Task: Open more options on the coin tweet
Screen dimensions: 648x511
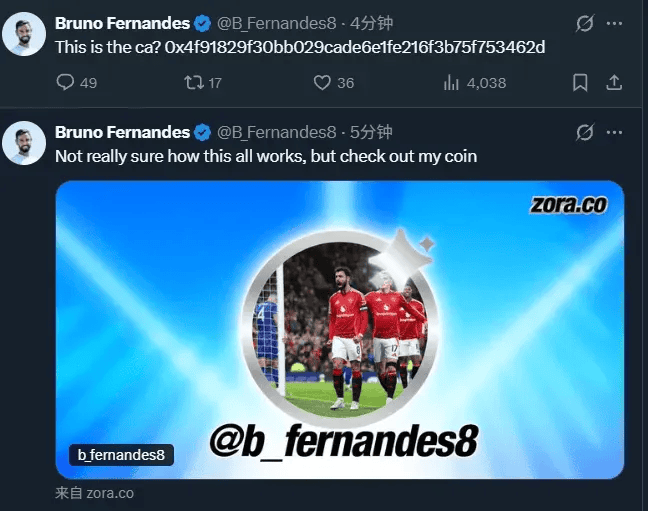Action: point(615,132)
